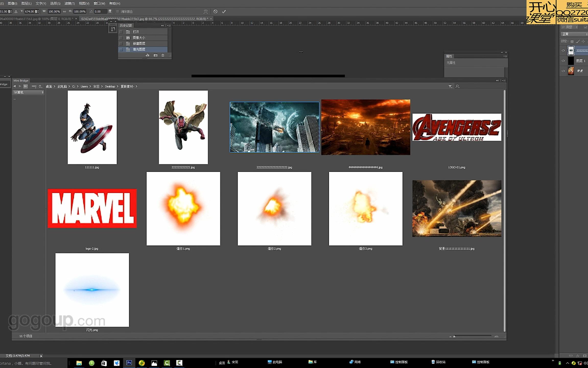The width and height of the screenshot is (588, 368).
Task: Toggle the anti-alias checkbox in options bar
Action: point(117,12)
